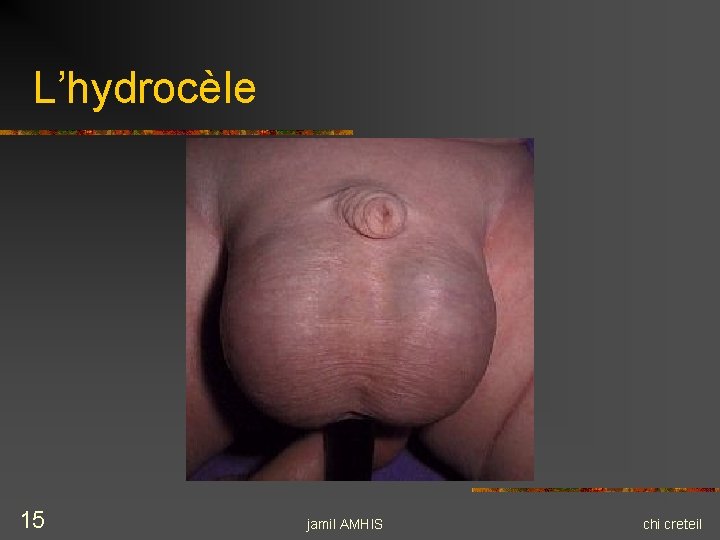Click the slide number "15"

click(x=33, y=520)
